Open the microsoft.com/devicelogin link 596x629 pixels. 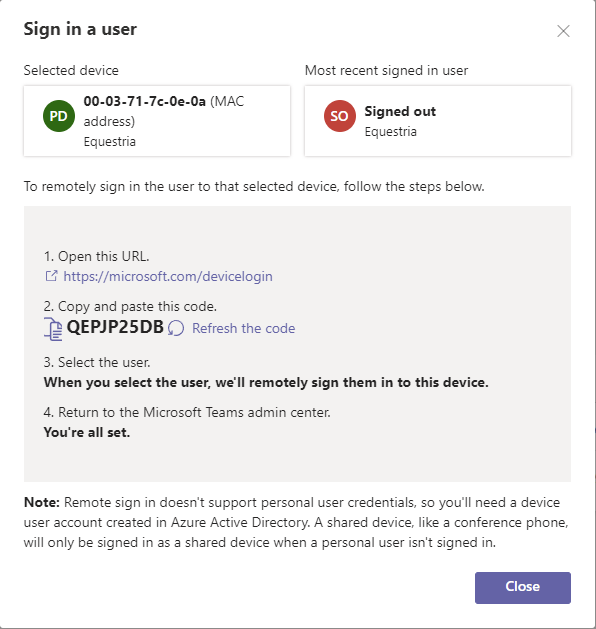pos(168,276)
